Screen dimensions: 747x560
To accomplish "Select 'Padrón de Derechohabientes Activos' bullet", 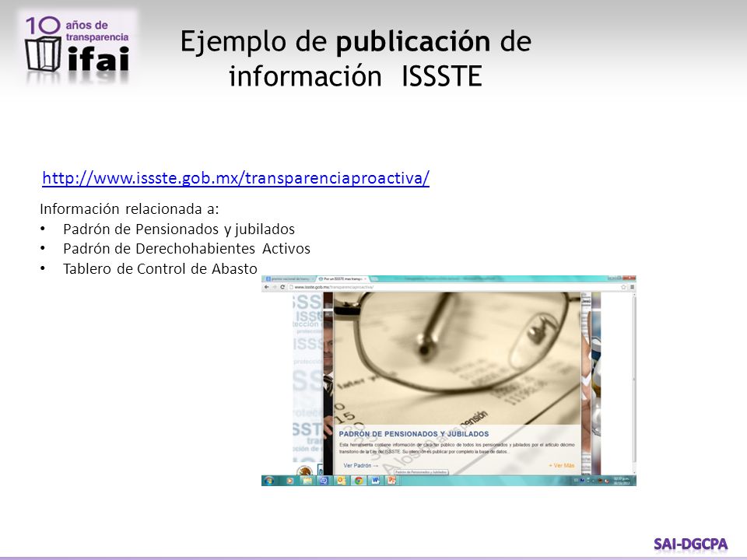I will [186, 249].
